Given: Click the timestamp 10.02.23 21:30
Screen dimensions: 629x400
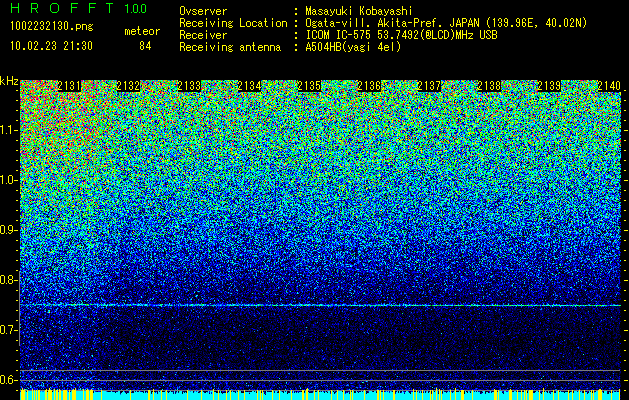Looking at the screenshot, I should click(x=51, y=46).
